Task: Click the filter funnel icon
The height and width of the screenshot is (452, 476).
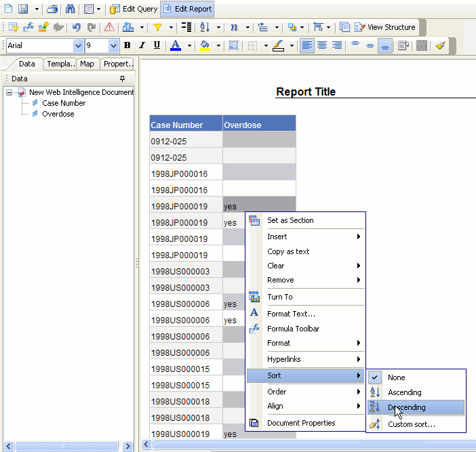Action: [157, 28]
